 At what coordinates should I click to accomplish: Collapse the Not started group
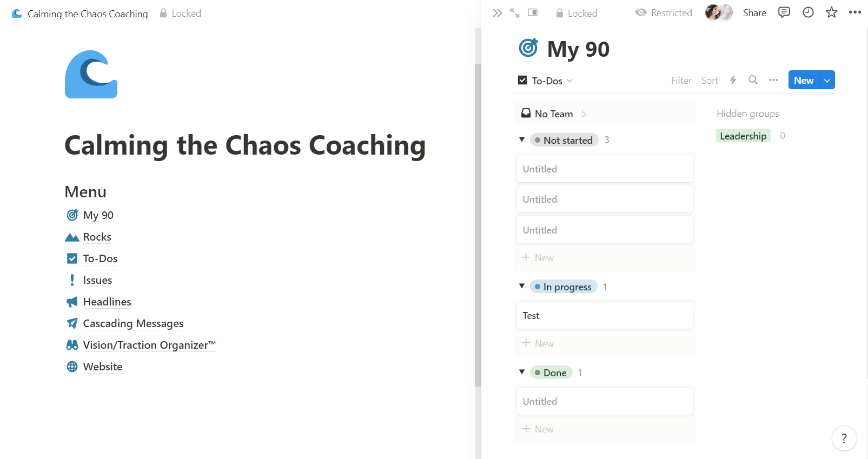point(522,139)
